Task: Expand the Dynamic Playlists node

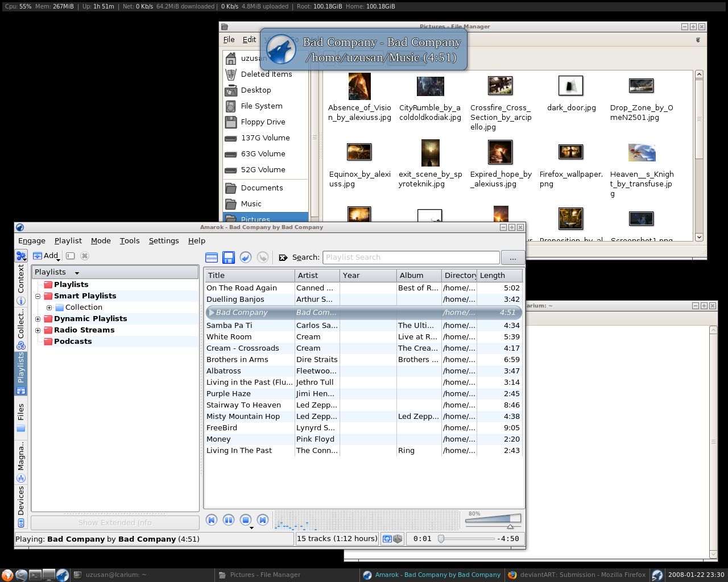Action: 38,319
